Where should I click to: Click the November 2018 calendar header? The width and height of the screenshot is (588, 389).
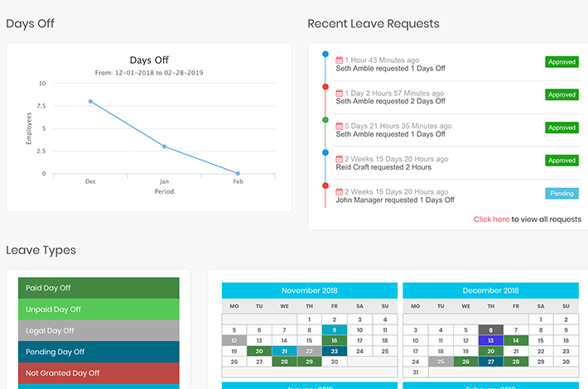tap(310, 291)
